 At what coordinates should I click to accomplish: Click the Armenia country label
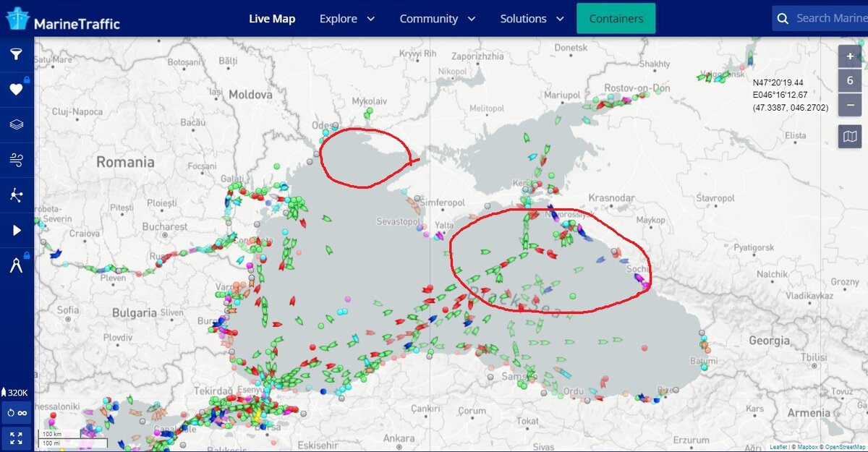click(809, 413)
